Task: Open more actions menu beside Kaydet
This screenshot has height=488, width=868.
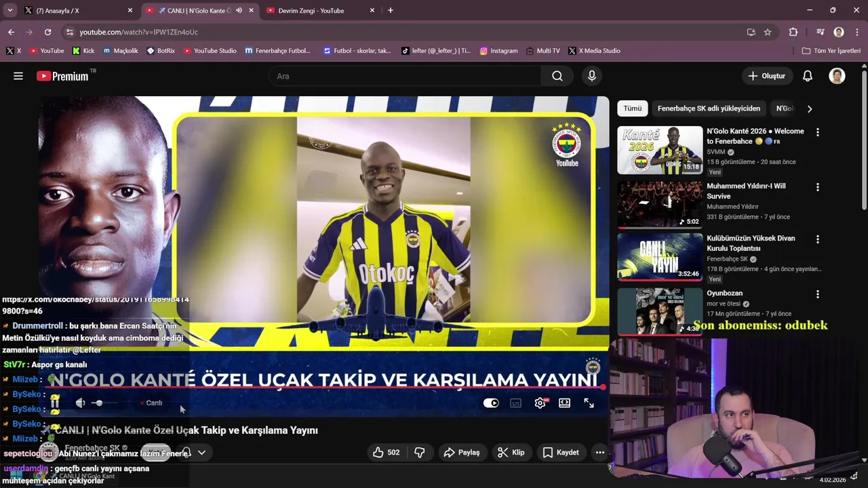Action: pos(599,452)
